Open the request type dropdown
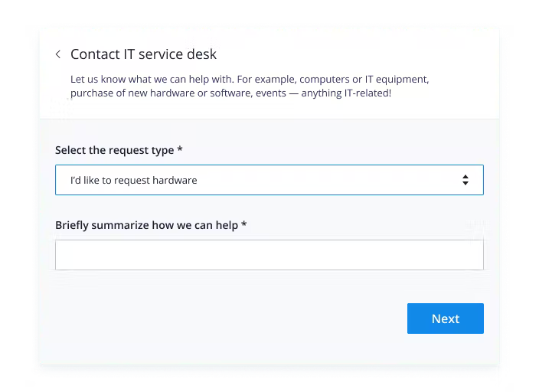 [x=269, y=180]
